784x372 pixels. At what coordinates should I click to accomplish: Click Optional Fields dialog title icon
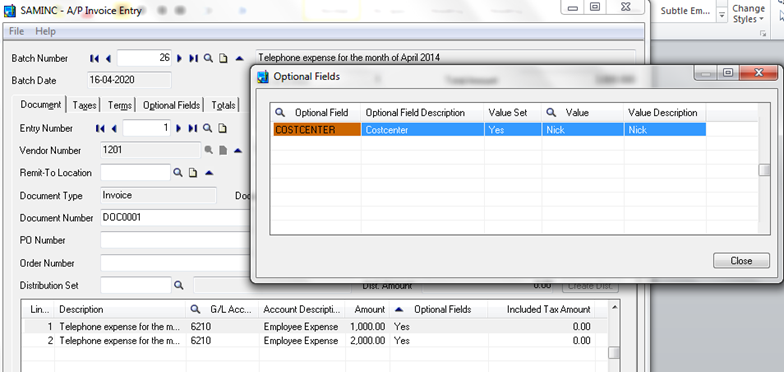[262, 76]
